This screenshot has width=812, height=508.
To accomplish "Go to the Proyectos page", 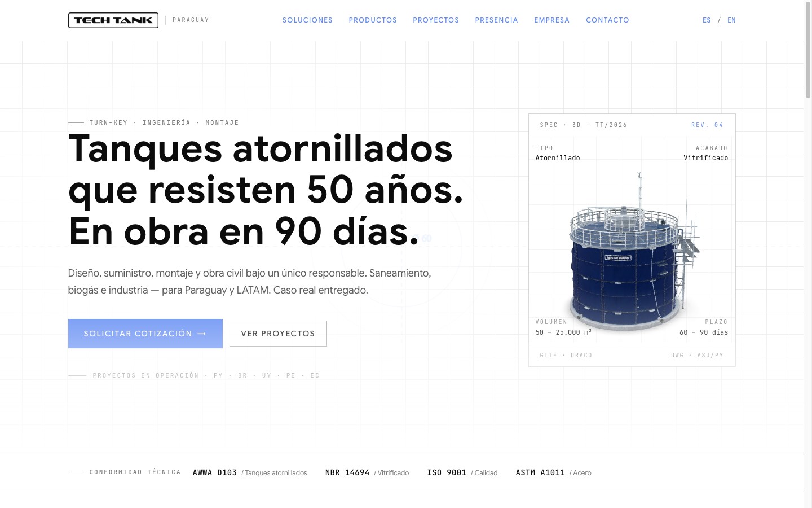I will coord(436,20).
